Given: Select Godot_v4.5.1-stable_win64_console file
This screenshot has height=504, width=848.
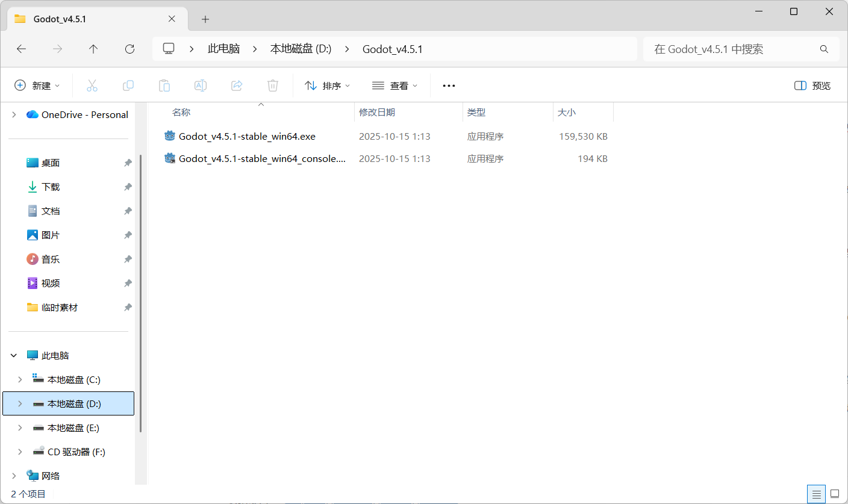Looking at the screenshot, I should click(263, 158).
